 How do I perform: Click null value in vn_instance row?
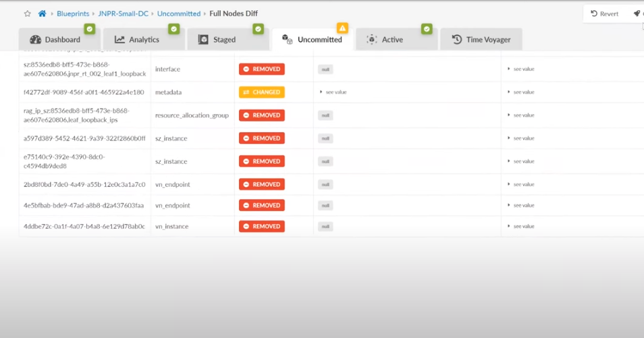[325, 226]
